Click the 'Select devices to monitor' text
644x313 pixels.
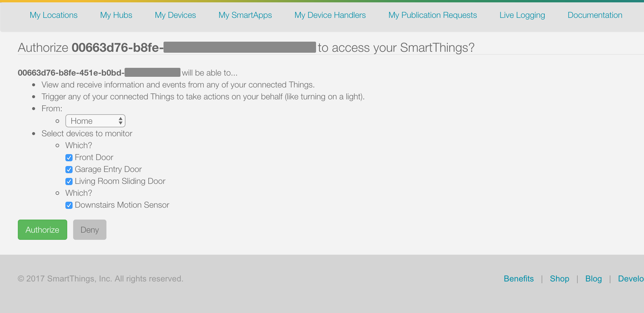87,134
